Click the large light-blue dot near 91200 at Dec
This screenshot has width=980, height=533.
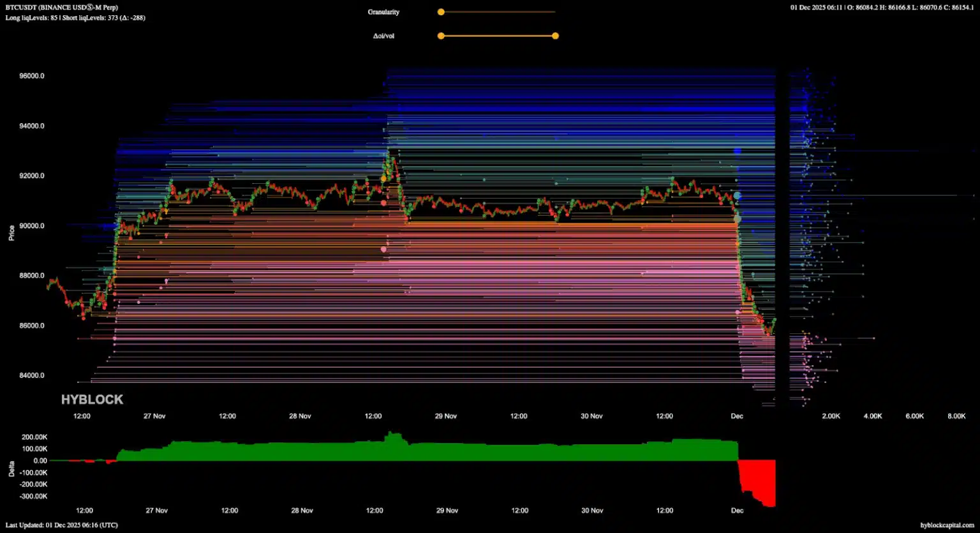tap(738, 196)
